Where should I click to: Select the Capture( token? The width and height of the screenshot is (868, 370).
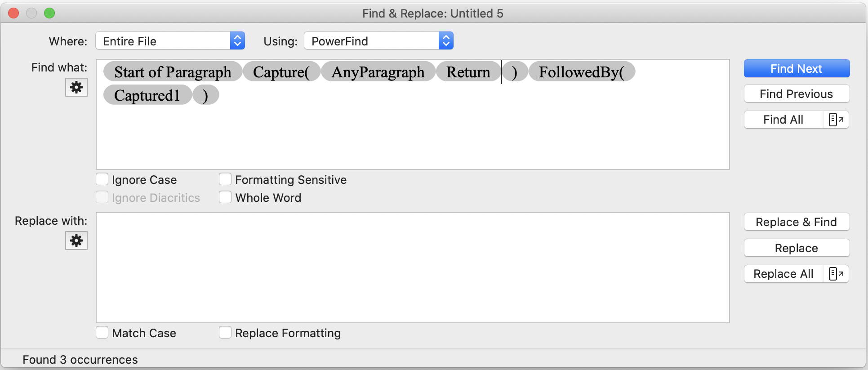click(x=281, y=71)
